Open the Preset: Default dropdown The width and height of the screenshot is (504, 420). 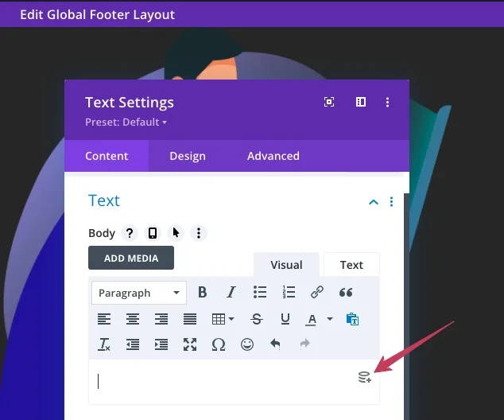tap(126, 122)
